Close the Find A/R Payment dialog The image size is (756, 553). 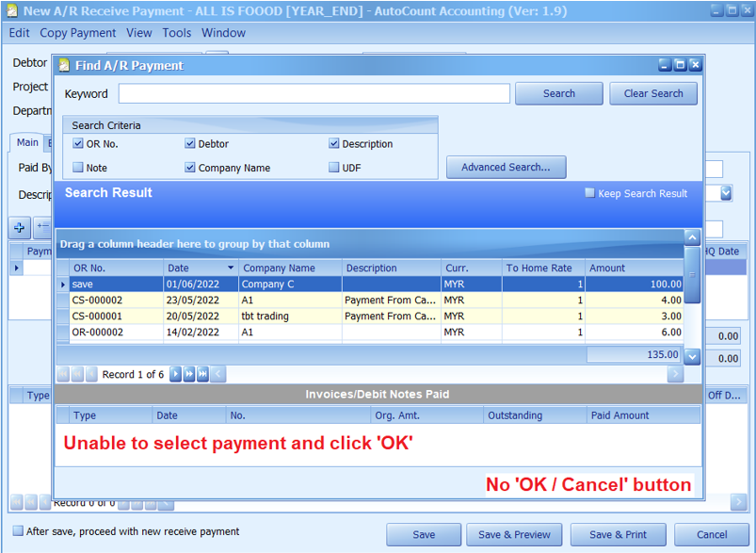tap(695, 65)
